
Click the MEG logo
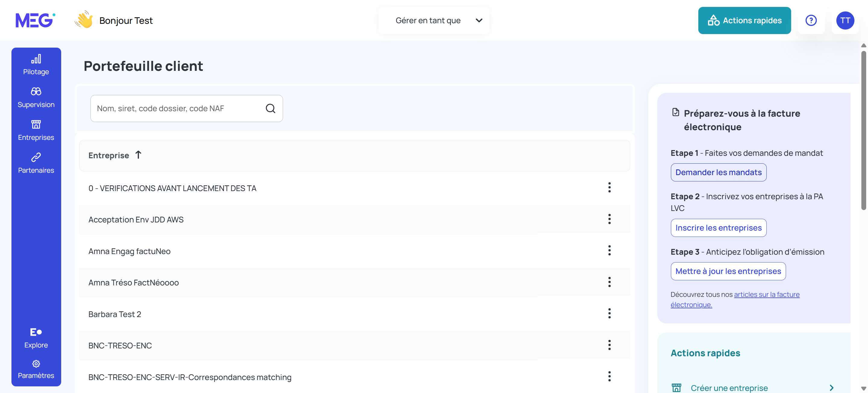35,20
